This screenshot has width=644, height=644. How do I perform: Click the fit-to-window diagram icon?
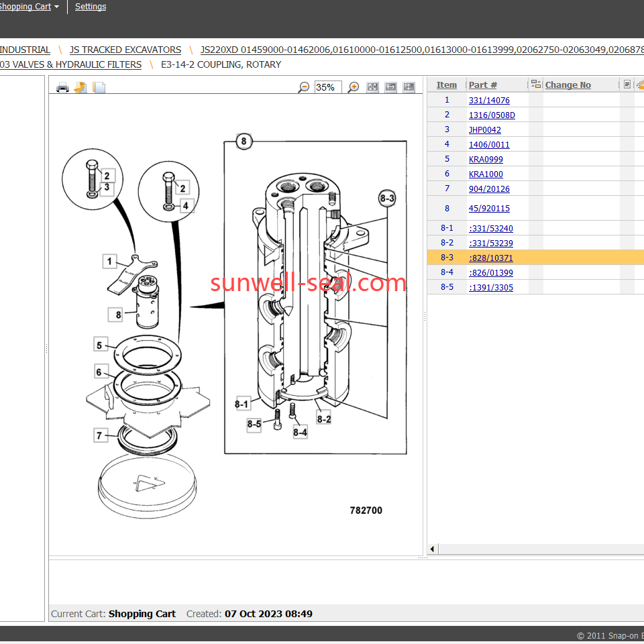[x=373, y=87]
